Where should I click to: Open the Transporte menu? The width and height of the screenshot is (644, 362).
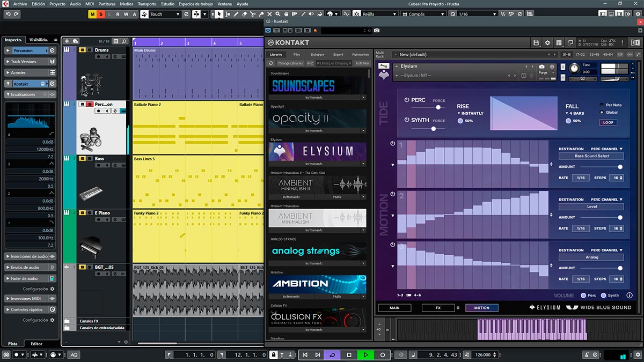(147, 4)
